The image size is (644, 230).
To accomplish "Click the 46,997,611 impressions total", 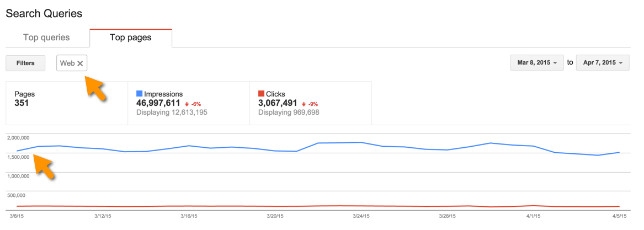I will (158, 103).
